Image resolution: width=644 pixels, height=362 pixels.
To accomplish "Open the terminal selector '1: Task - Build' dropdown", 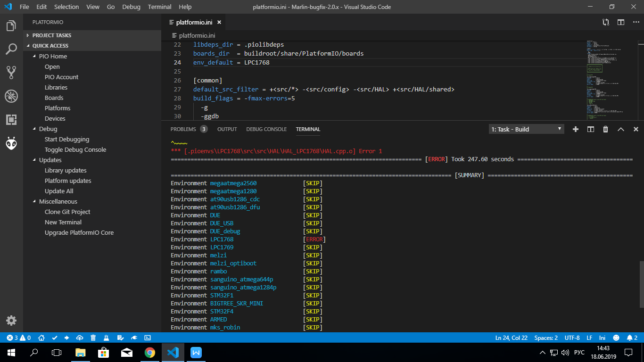I will click(526, 129).
